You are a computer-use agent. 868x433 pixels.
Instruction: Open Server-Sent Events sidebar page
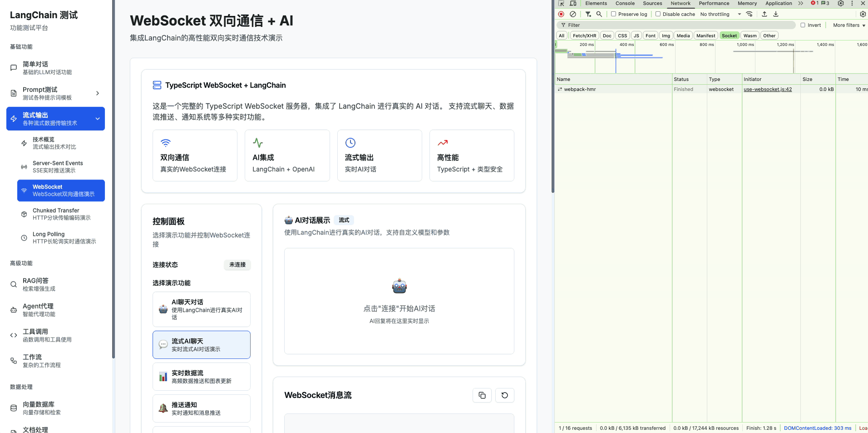pyautogui.click(x=61, y=167)
